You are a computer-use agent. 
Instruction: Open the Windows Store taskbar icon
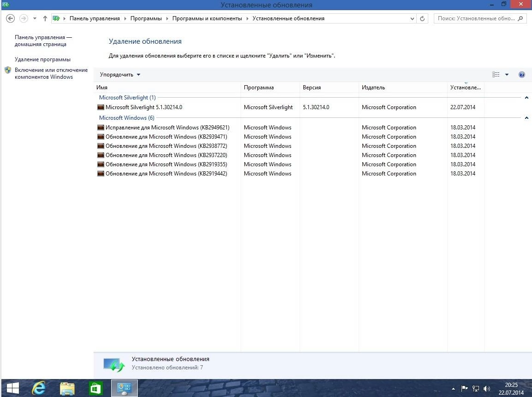click(95, 388)
